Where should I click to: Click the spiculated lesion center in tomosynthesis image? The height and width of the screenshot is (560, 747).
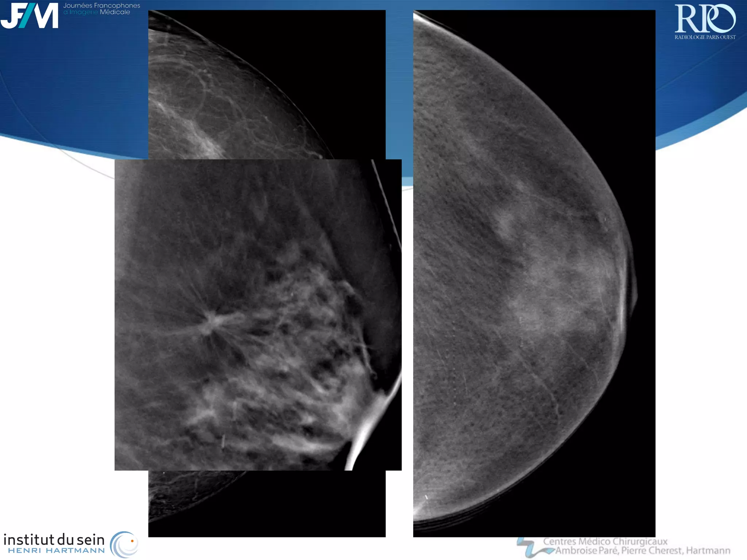[212, 322]
